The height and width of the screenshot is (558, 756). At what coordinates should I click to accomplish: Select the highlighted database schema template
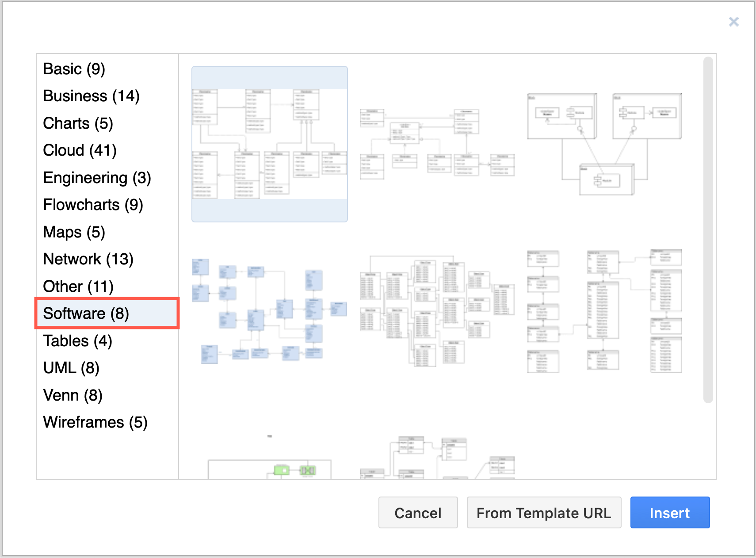click(x=269, y=143)
